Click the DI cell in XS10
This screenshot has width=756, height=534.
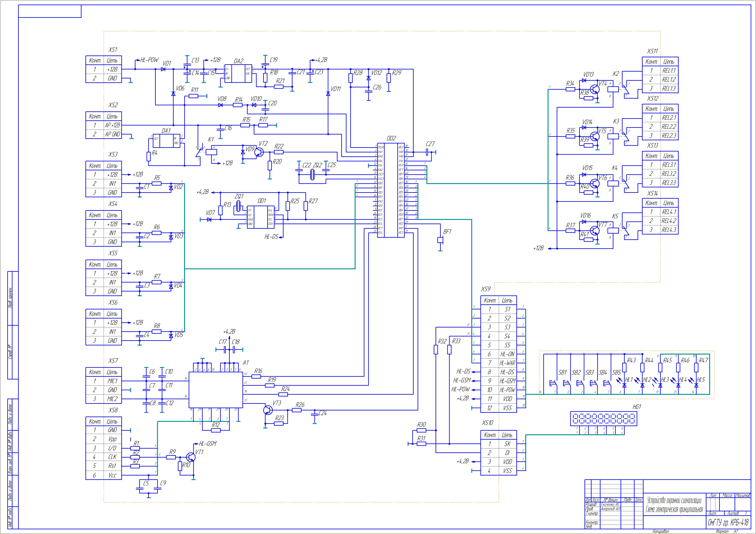pyautogui.click(x=507, y=453)
